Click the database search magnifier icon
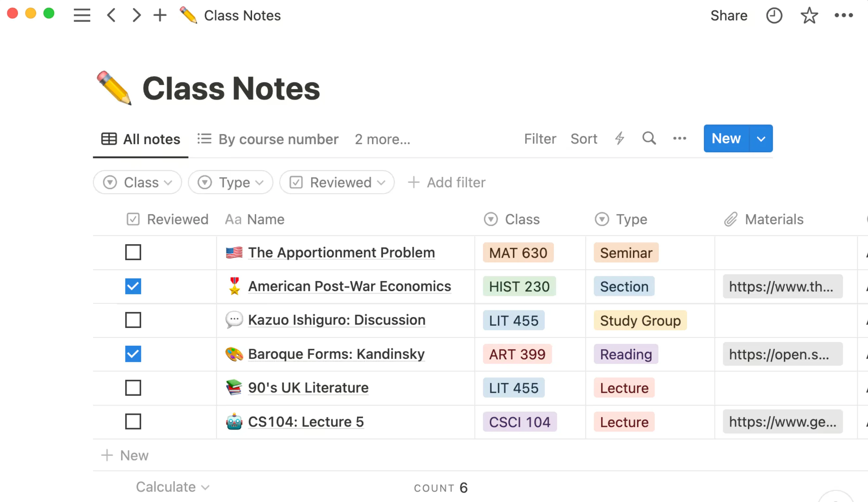Viewport: 868px width, 502px height. coord(649,138)
